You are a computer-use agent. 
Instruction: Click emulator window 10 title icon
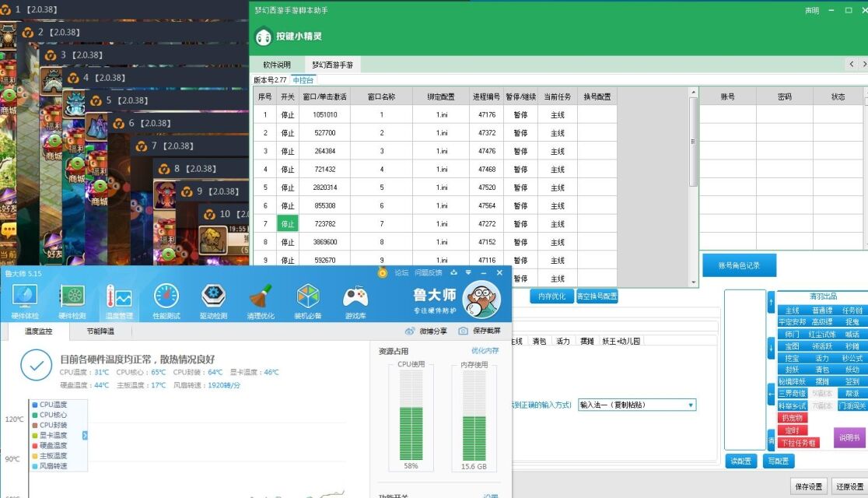pos(209,214)
